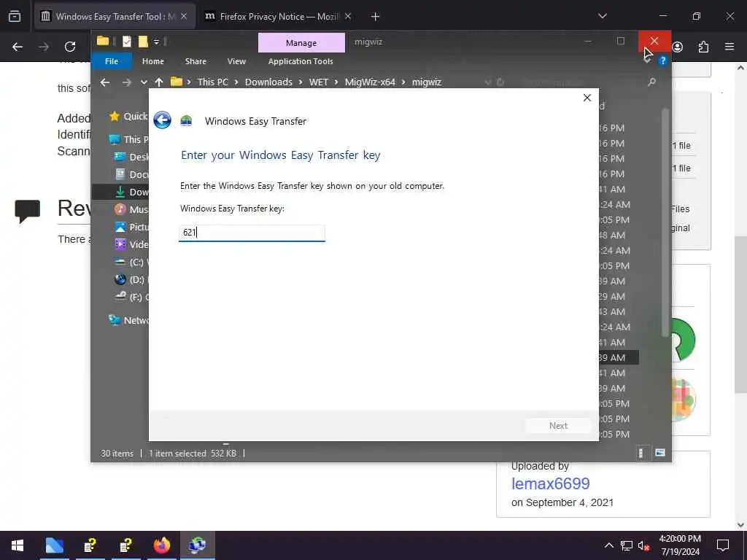Click the Explorer search magnifier icon
The height and width of the screenshot is (560, 747).
click(x=651, y=82)
